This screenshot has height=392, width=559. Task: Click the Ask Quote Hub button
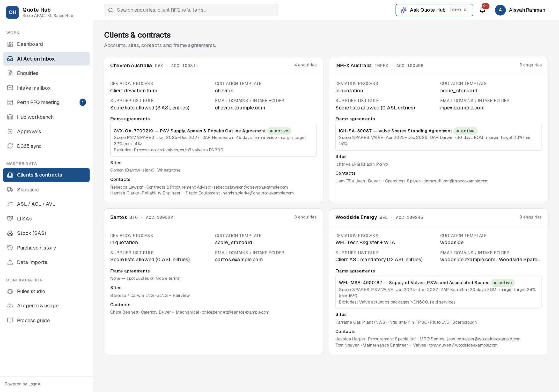(x=434, y=10)
